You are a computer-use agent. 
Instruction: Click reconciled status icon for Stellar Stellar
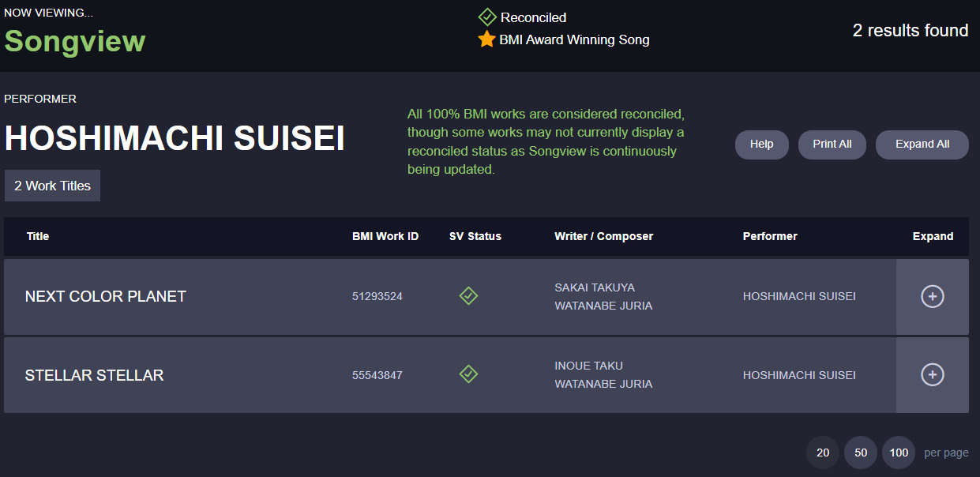468,374
